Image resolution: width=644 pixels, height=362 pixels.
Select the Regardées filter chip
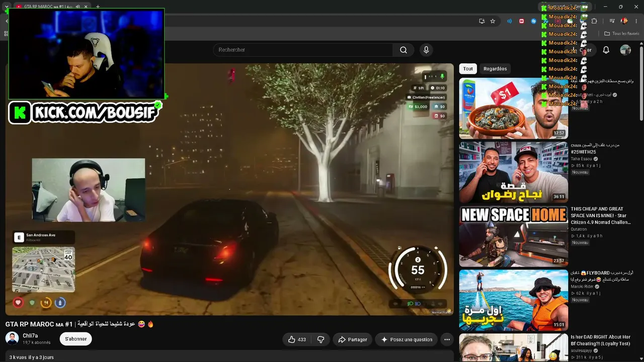pyautogui.click(x=495, y=69)
